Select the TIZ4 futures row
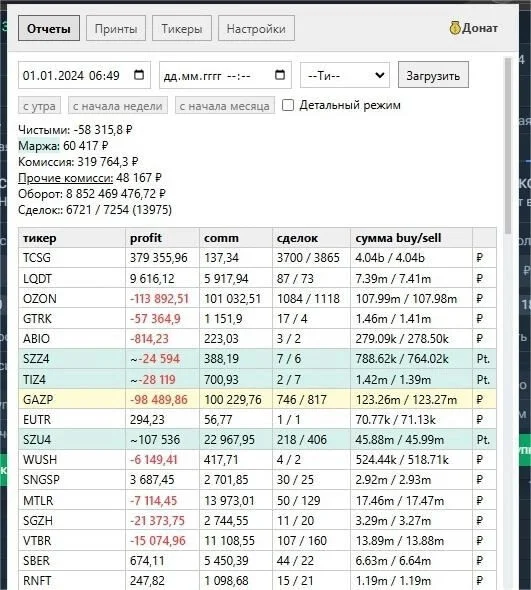 (257, 379)
